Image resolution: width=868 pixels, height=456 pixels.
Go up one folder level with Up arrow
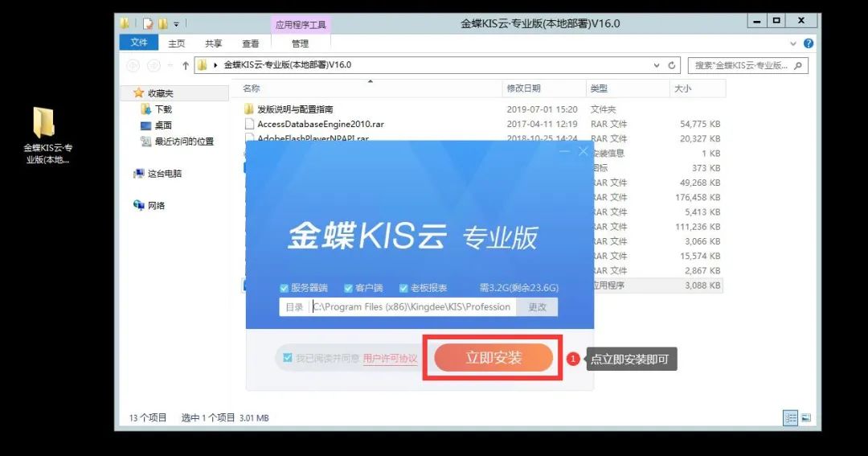[186, 65]
